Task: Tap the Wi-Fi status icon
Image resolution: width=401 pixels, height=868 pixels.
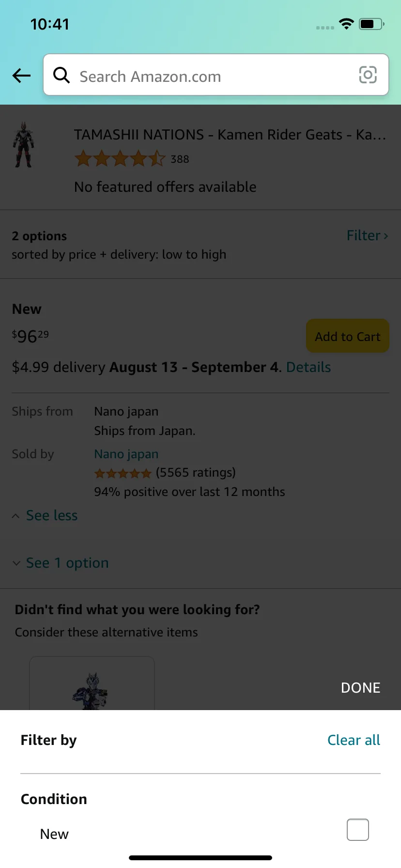Action: (x=346, y=24)
